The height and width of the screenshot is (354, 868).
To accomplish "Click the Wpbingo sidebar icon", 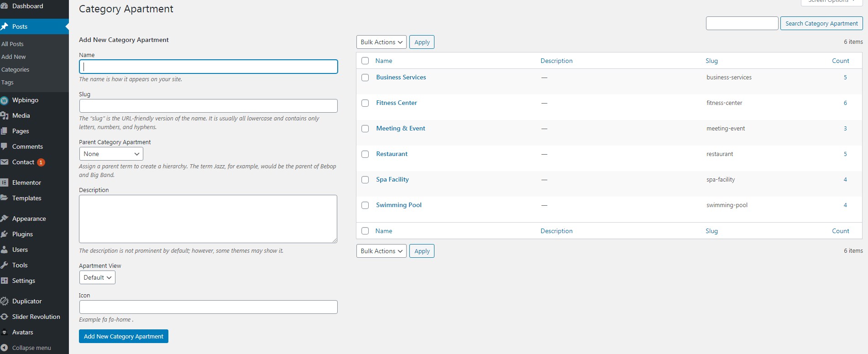I will [4, 100].
